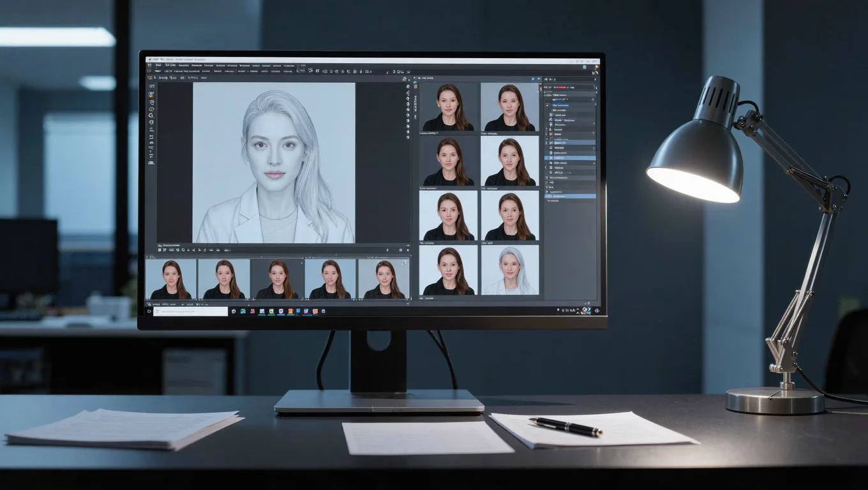
Task: Select the topmost icon in the left tool strip
Action: (152, 86)
